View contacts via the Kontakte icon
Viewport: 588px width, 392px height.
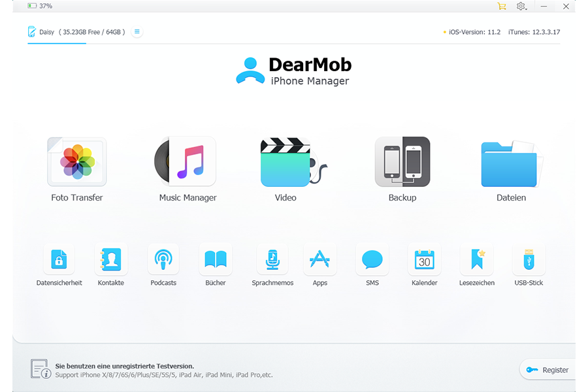[111, 258]
